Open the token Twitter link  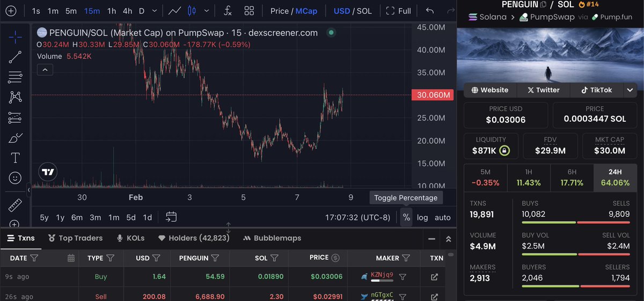point(543,90)
